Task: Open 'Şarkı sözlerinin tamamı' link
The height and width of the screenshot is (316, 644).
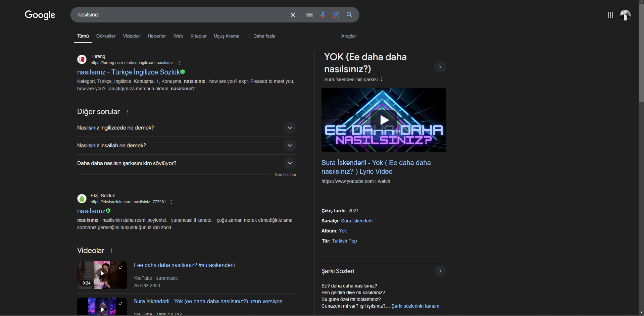Action: 416,306
